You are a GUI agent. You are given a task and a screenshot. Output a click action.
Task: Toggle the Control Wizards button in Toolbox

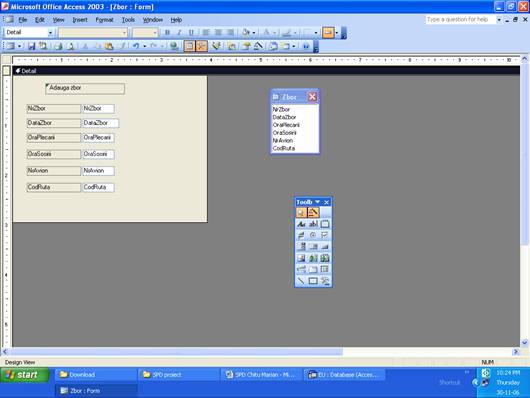(313, 212)
